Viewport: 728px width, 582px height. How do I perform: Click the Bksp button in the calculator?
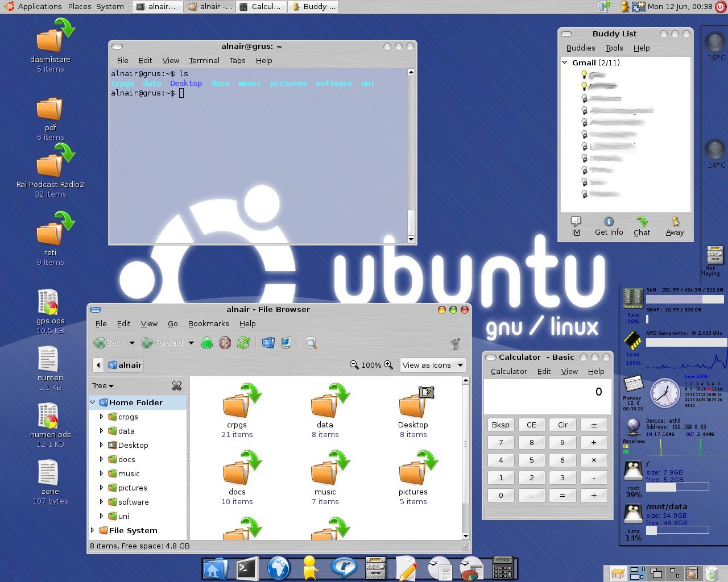[x=500, y=425]
